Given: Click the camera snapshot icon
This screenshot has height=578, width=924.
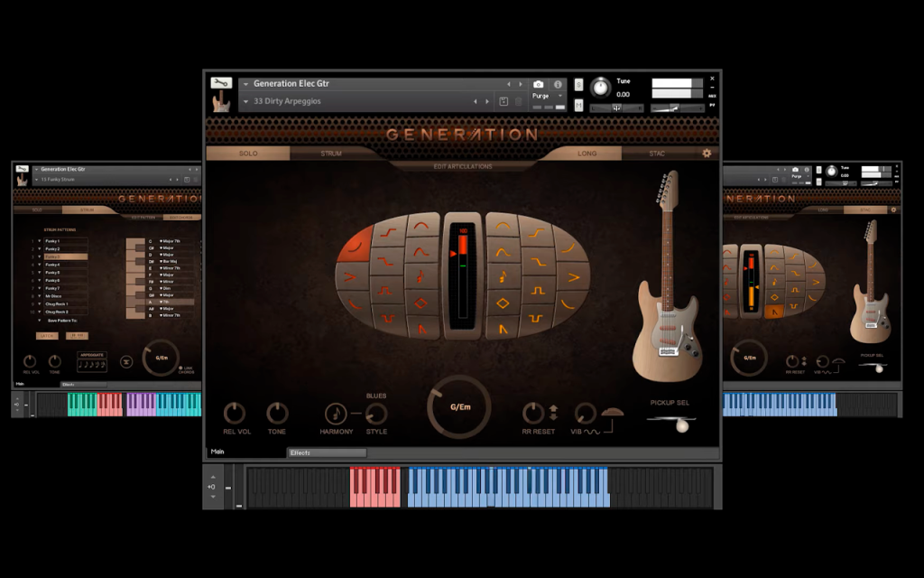Looking at the screenshot, I should pyautogui.click(x=538, y=84).
